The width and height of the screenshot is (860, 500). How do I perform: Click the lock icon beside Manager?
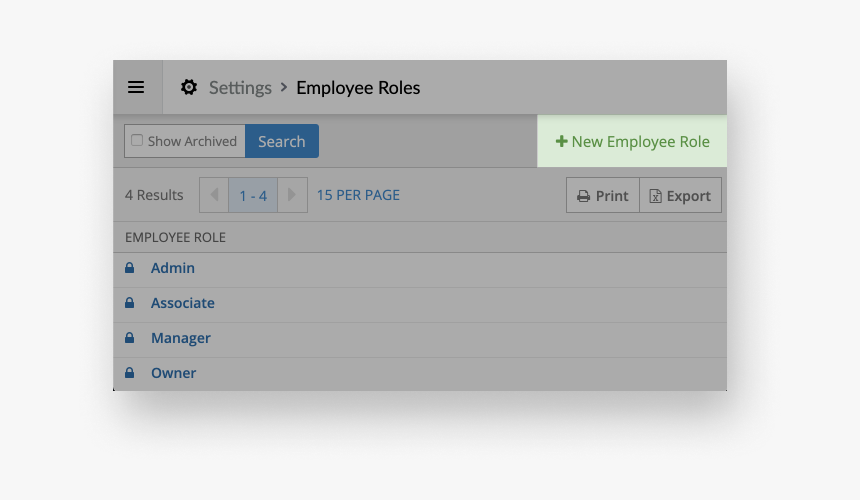point(129,338)
